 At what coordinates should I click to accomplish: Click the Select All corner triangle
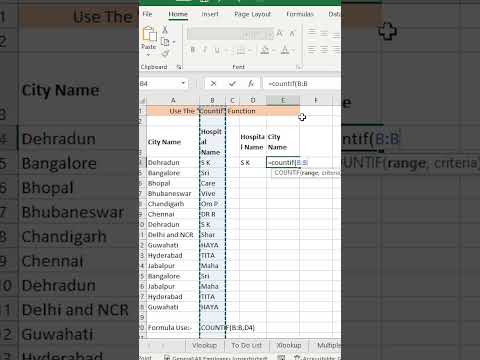[143, 100]
